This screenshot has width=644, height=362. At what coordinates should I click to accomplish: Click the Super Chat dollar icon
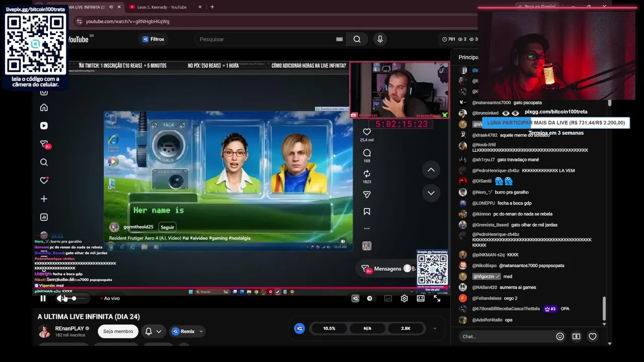click(576, 336)
